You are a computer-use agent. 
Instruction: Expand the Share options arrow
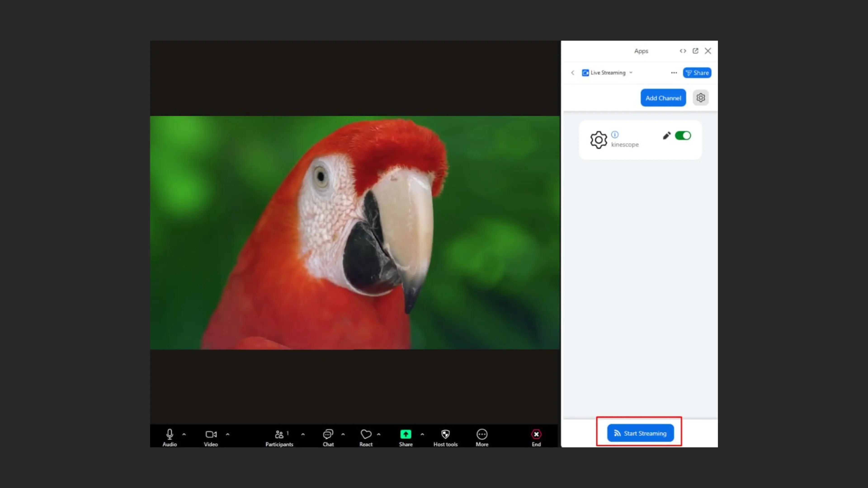tap(422, 434)
